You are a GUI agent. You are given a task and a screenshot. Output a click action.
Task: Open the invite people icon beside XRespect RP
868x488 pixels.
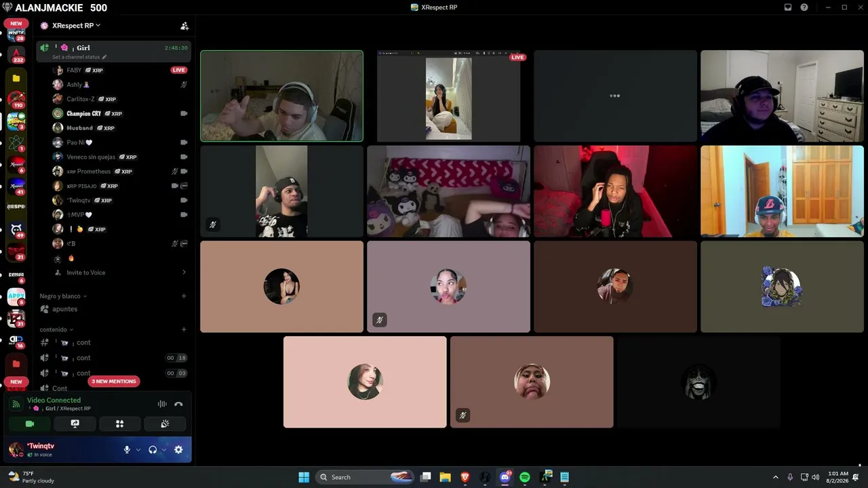[x=184, y=26]
